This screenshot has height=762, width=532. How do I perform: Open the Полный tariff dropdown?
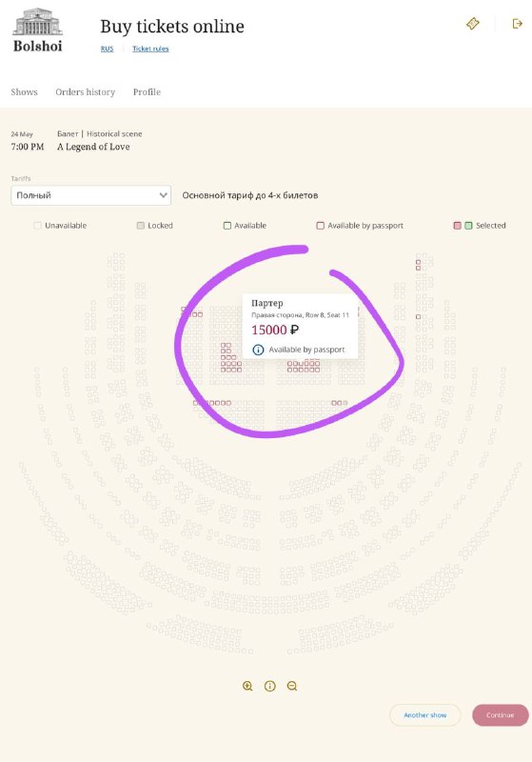[90, 195]
